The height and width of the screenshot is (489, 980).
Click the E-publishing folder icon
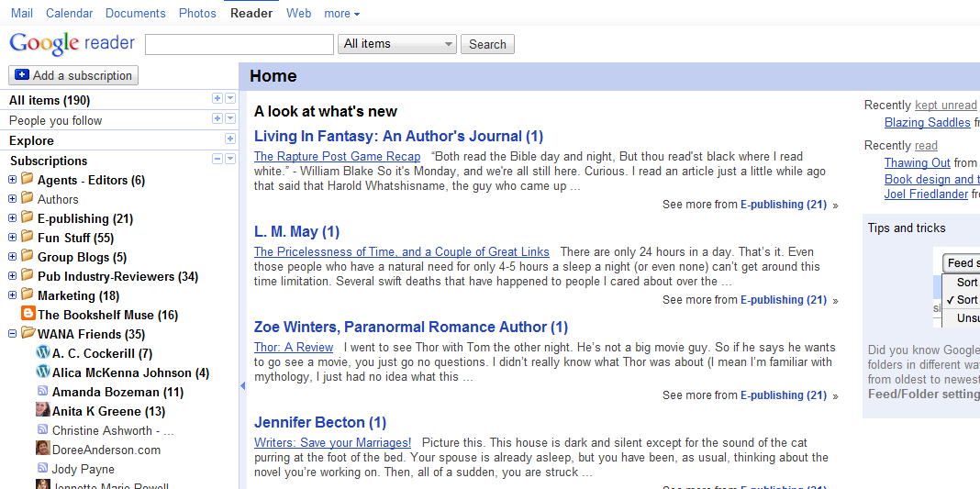point(27,218)
